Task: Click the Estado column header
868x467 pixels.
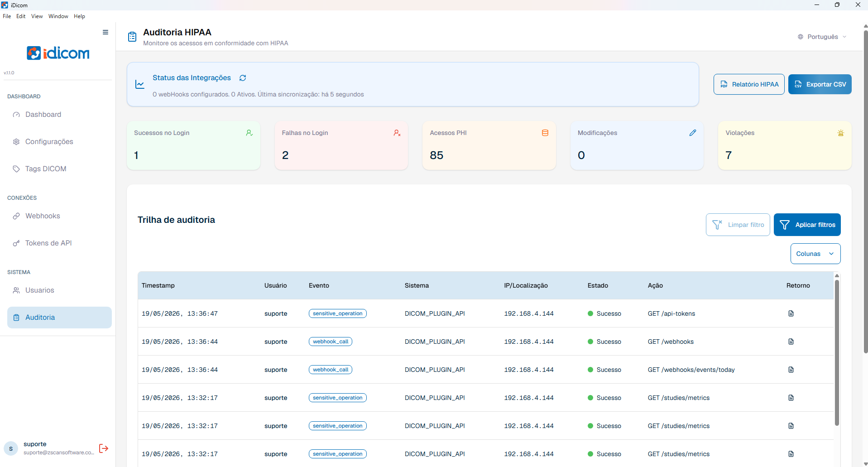Action: (x=598, y=285)
